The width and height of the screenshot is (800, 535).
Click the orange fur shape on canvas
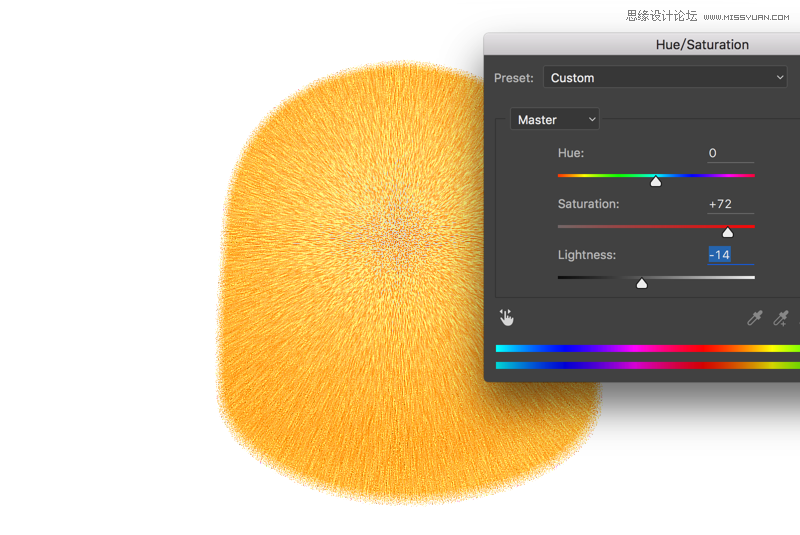[x=380, y=300]
